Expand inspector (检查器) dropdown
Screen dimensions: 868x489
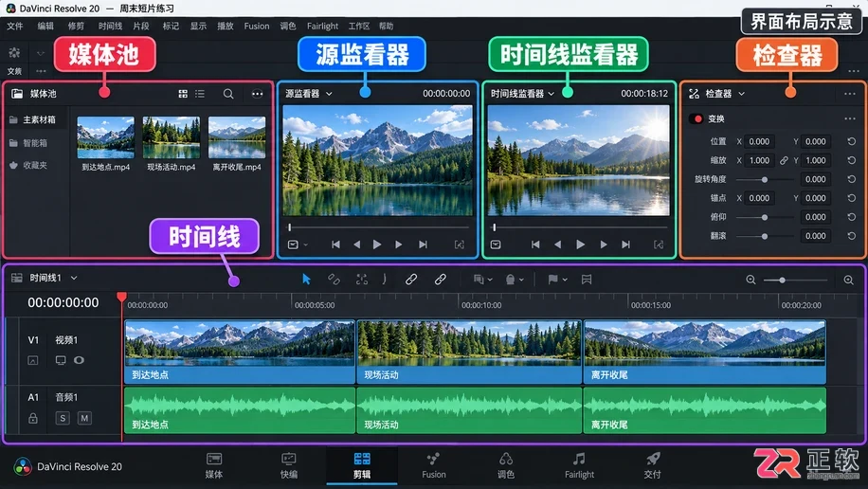pyautogui.click(x=741, y=94)
